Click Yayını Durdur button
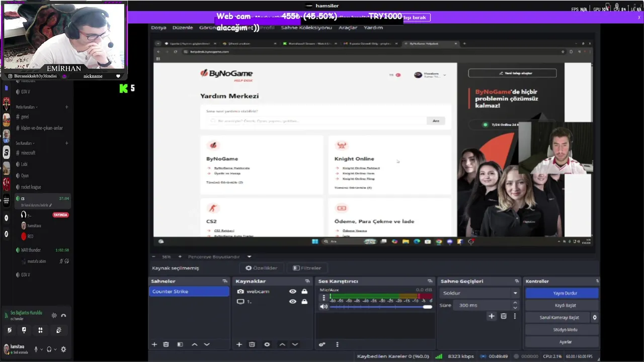 (x=562, y=293)
